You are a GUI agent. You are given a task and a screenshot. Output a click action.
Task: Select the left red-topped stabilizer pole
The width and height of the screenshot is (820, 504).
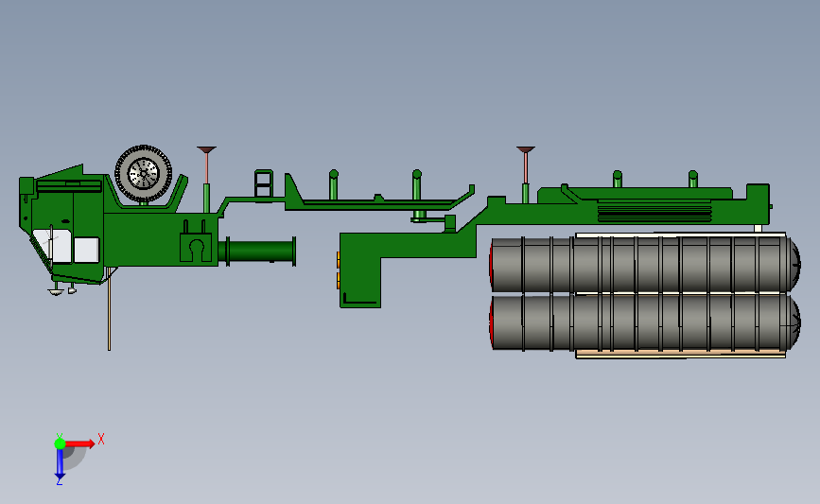coord(206,180)
